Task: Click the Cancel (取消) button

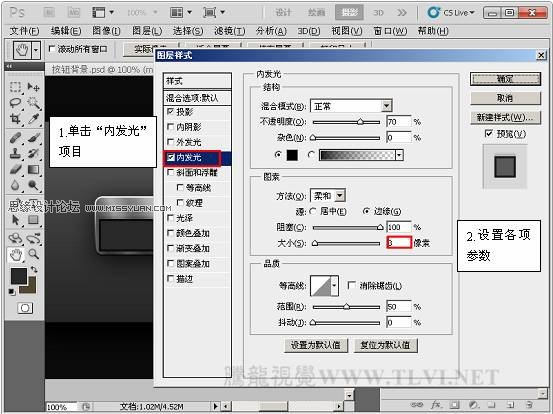Action: (505, 98)
